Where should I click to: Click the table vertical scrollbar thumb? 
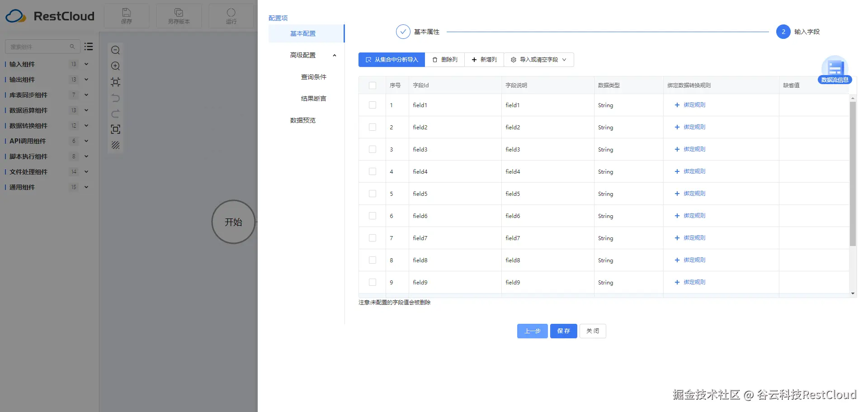[x=853, y=174]
